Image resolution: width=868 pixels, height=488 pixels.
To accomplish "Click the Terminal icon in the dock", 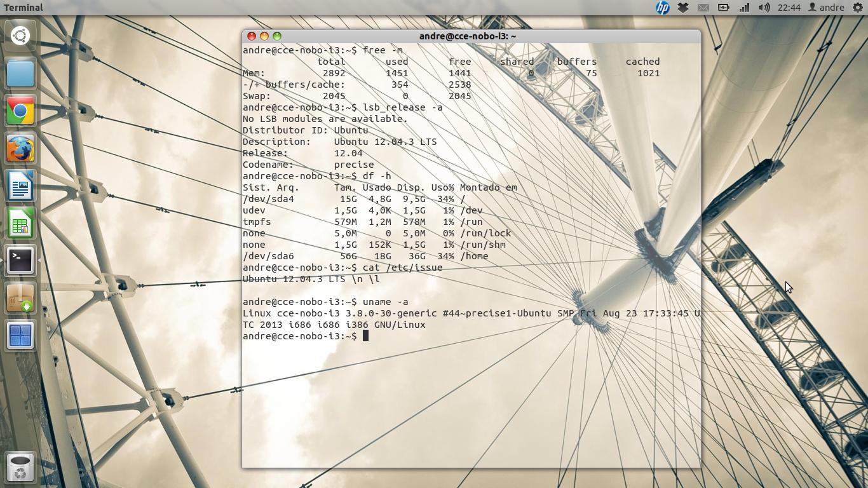I will (20, 261).
